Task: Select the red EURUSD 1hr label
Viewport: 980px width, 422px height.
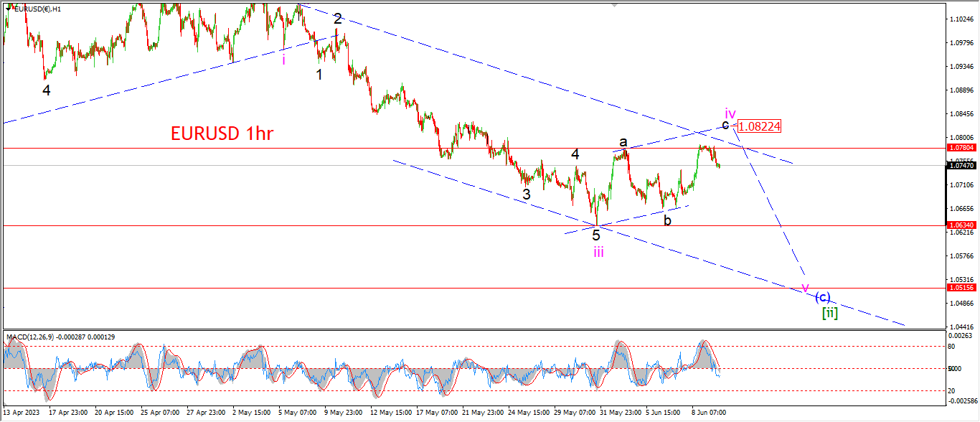Action: (x=222, y=133)
